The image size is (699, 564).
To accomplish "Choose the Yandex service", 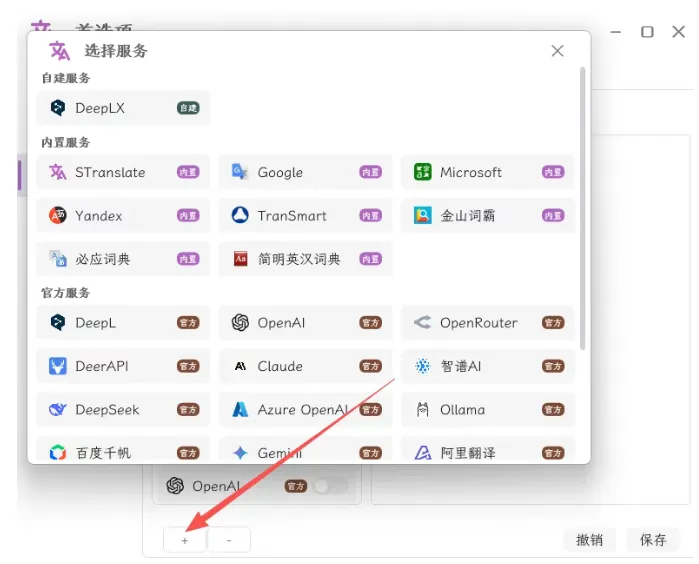I will pos(123,216).
